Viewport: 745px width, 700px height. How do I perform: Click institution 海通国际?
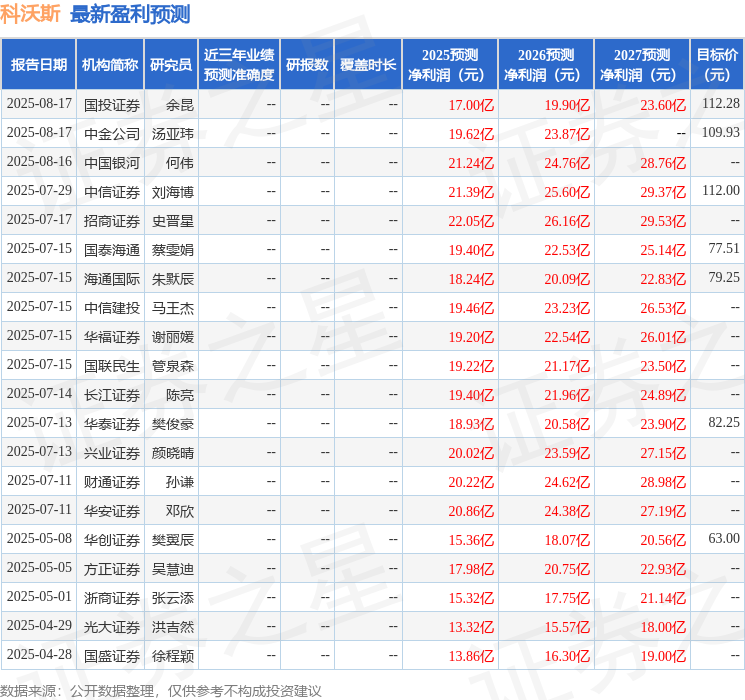[112, 278]
